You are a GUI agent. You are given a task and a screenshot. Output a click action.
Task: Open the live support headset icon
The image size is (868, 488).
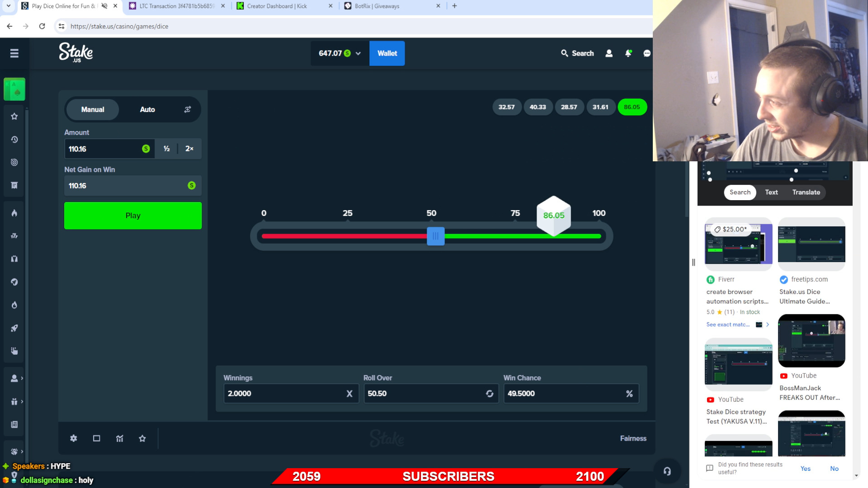tap(667, 471)
